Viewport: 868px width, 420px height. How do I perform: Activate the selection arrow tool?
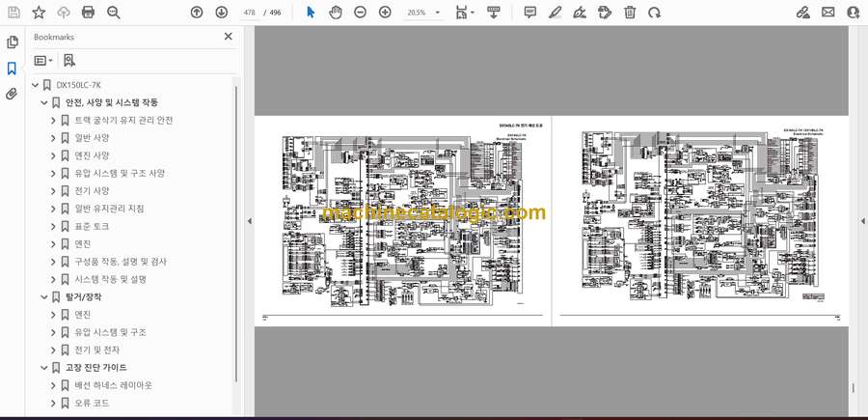click(x=311, y=13)
